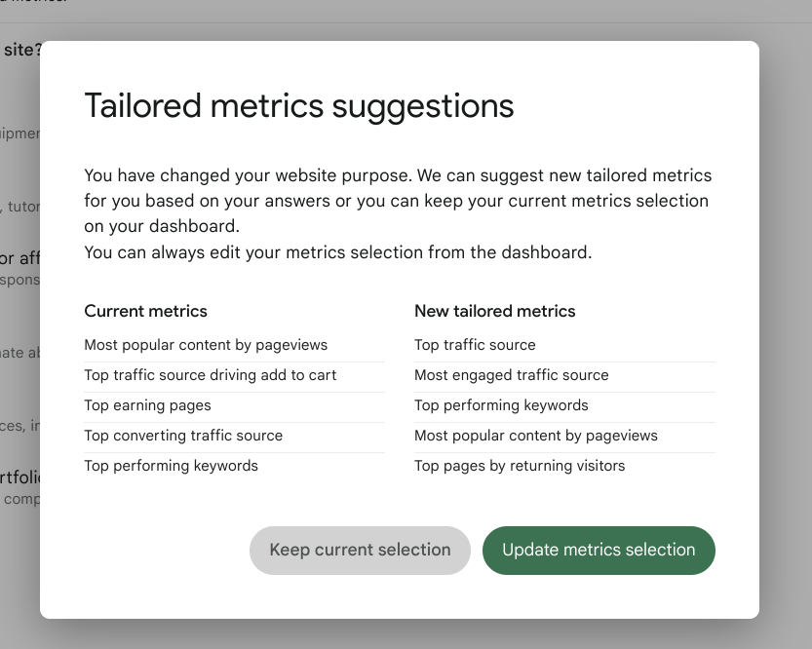Viewport: 812px width, 649px height.
Task: Select Most popular content by pageviews current metric
Action: pos(206,345)
